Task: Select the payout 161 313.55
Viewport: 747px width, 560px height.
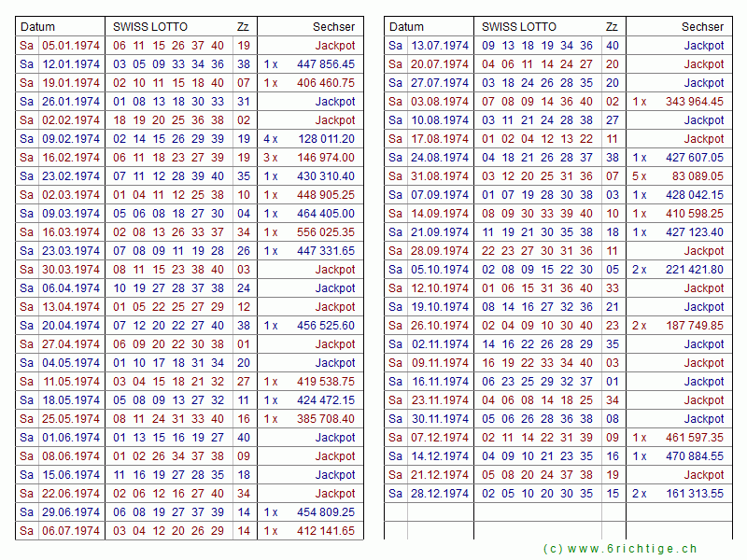Action: (694, 494)
